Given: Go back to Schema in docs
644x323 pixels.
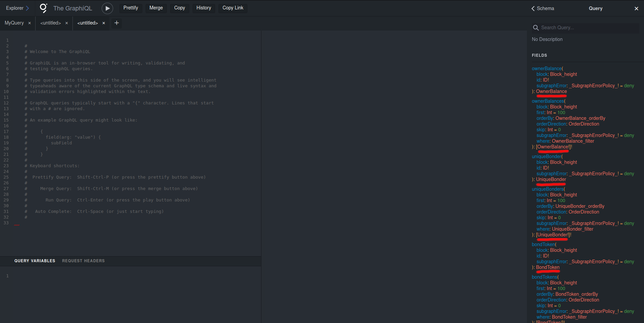Looking at the screenshot, I should tap(543, 8).
